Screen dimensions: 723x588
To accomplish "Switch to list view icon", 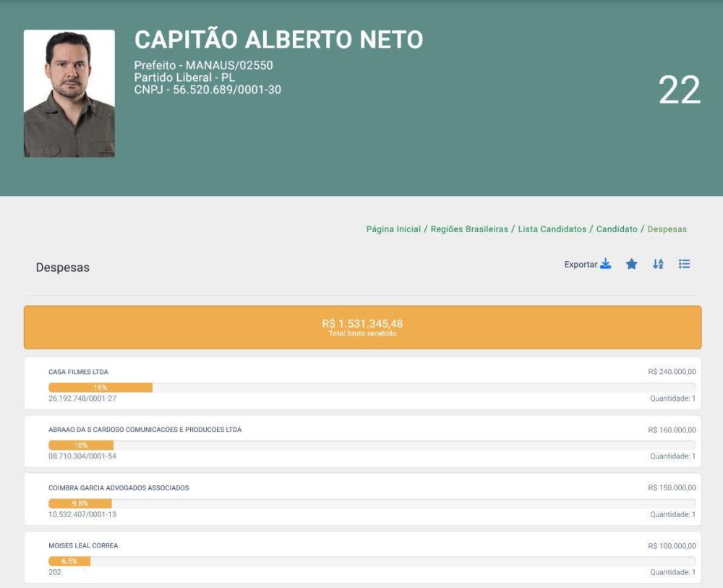I will coord(684,264).
